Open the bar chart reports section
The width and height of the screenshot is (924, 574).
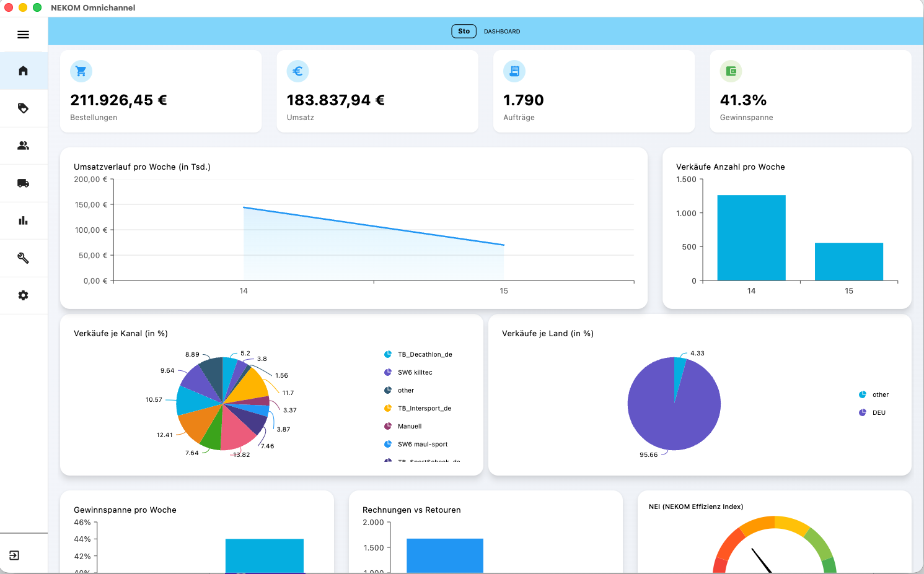click(23, 220)
